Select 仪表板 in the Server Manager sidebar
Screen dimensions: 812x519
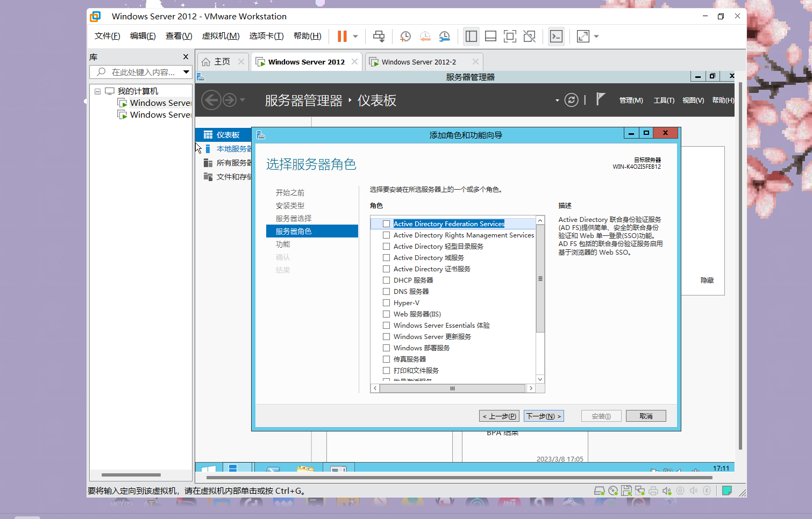coord(224,135)
